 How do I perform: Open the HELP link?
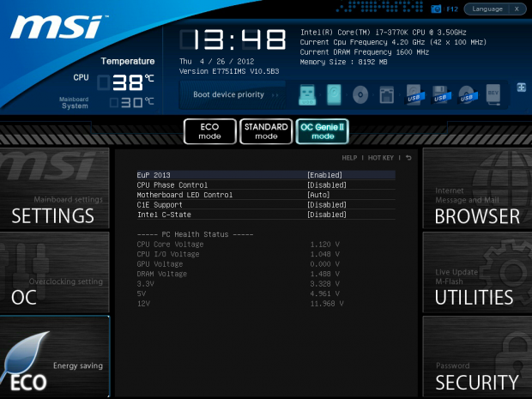click(x=349, y=158)
